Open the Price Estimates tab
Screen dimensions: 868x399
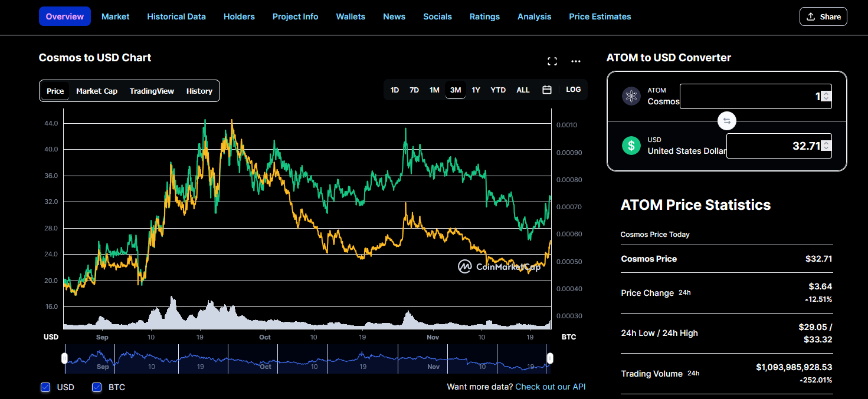point(600,17)
